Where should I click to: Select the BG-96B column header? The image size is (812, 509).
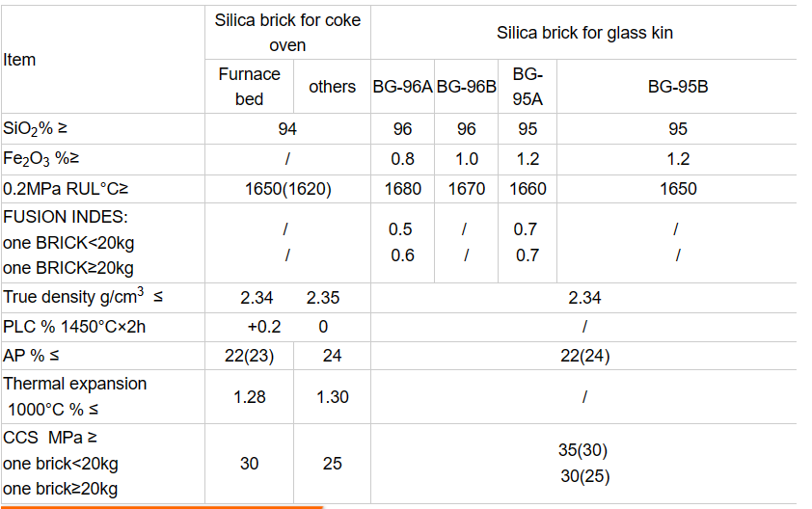pos(467,87)
